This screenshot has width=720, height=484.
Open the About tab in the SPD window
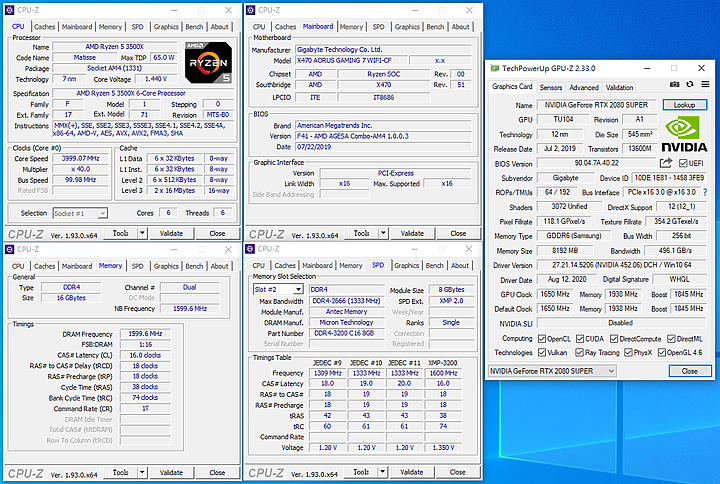click(460, 265)
